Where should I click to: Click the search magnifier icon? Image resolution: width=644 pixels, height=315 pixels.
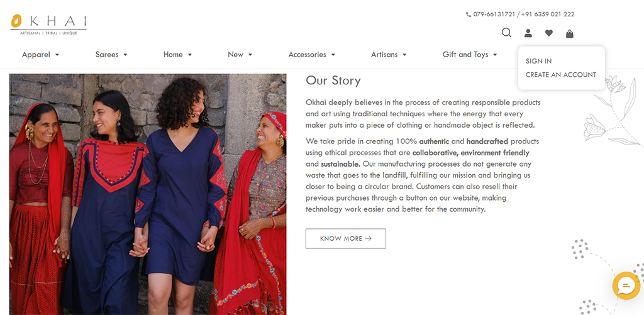click(506, 33)
